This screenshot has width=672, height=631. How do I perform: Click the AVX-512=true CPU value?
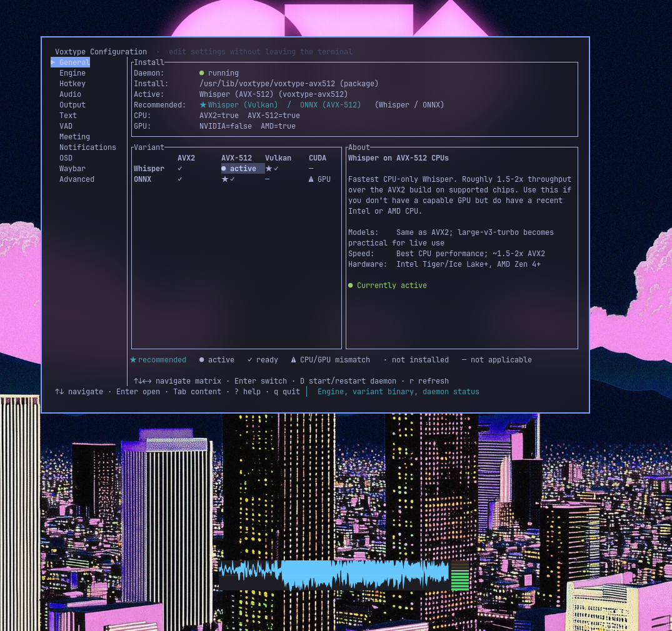click(274, 116)
